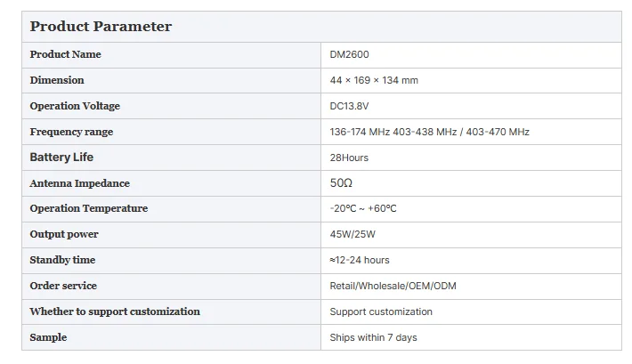
Task: Select the Antenna Impedance label
Action: point(79,183)
